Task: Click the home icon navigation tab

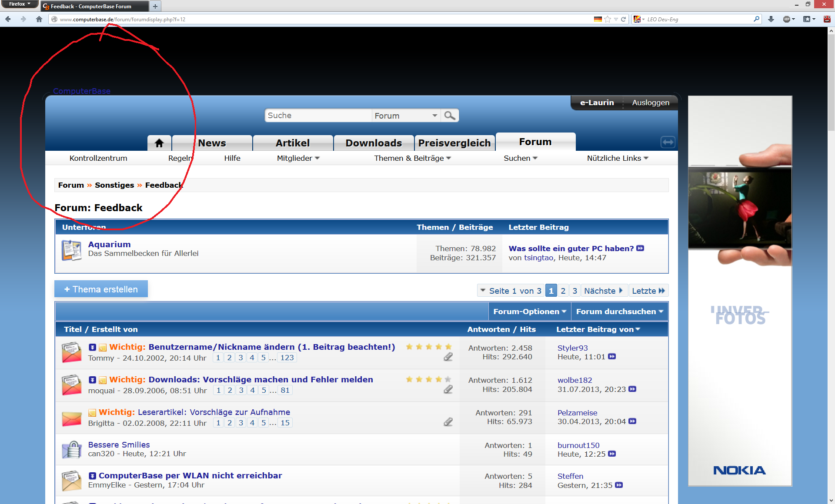Action: 159,143
